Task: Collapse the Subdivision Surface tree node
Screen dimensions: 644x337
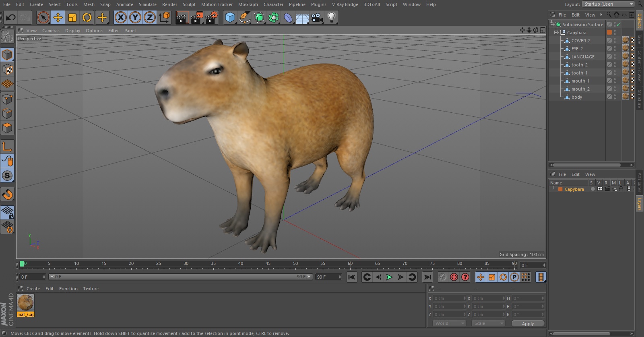Action: (552, 24)
